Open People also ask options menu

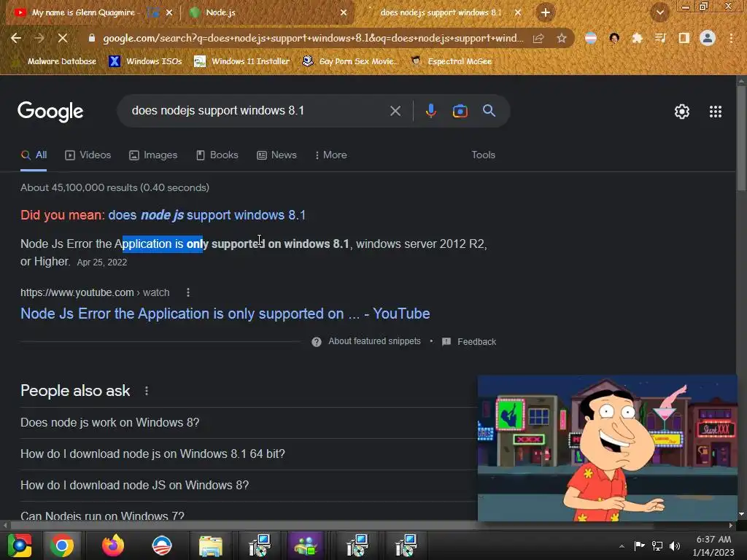[146, 391]
